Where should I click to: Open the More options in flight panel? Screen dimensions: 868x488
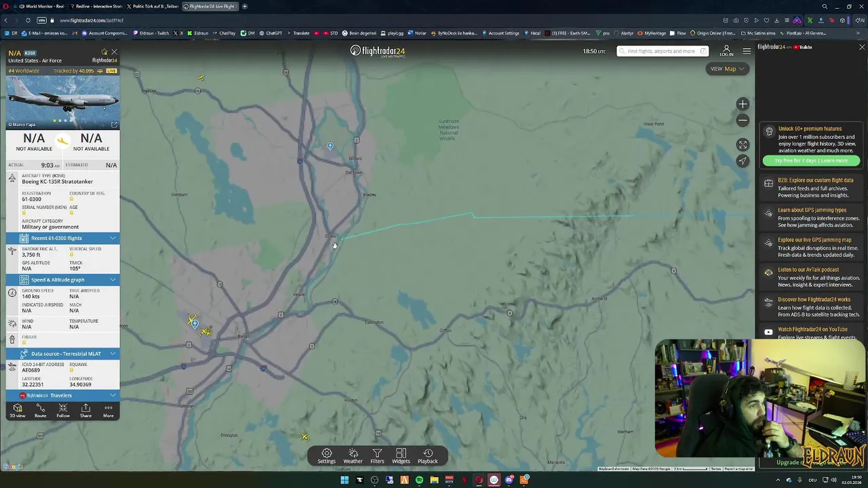[108, 410]
